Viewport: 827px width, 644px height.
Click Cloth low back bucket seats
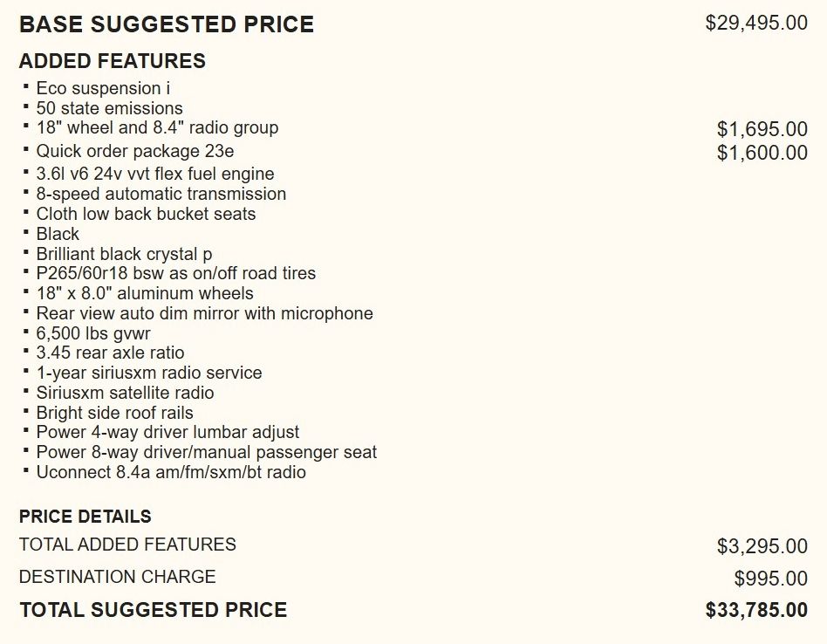[x=146, y=214]
